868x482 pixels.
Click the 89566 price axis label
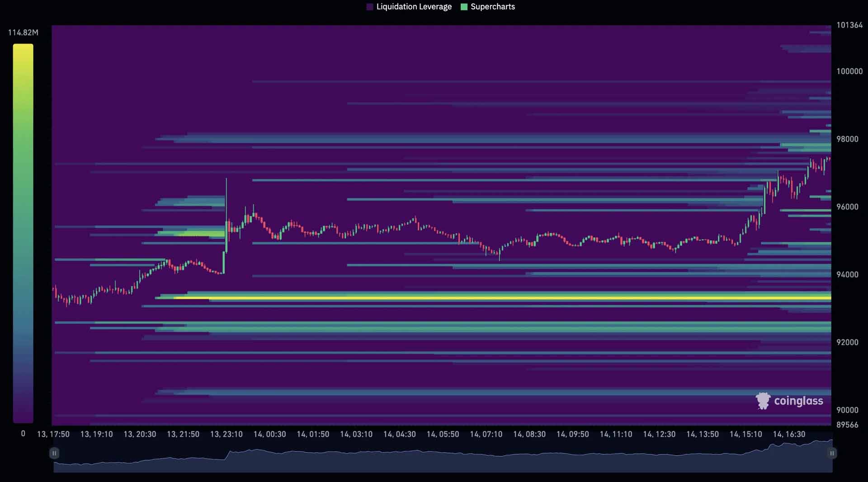(847, 425)
